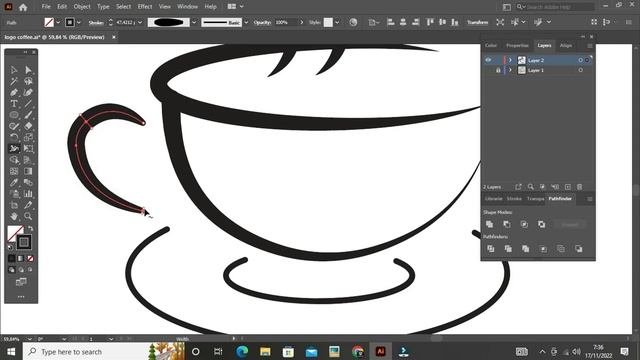
Task: Toggle lock on Layer 1
Action: click(498, 70)
